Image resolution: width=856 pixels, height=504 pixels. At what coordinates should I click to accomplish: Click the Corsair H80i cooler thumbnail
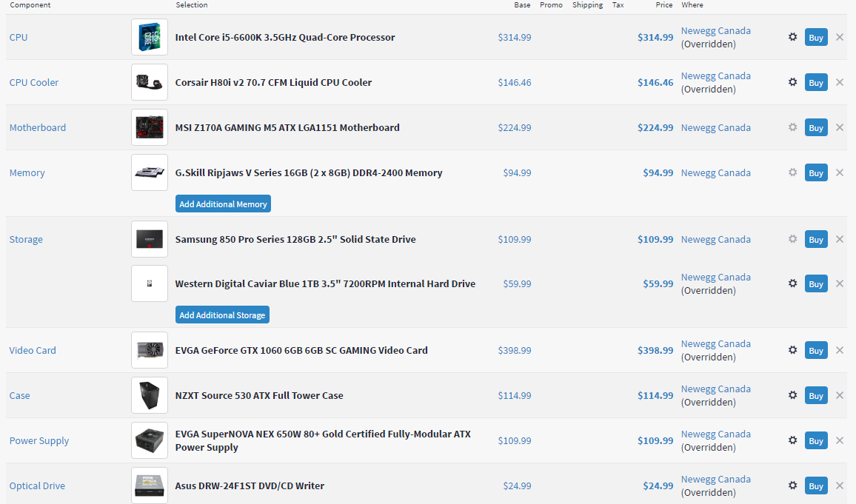click(x=150, y=82)
